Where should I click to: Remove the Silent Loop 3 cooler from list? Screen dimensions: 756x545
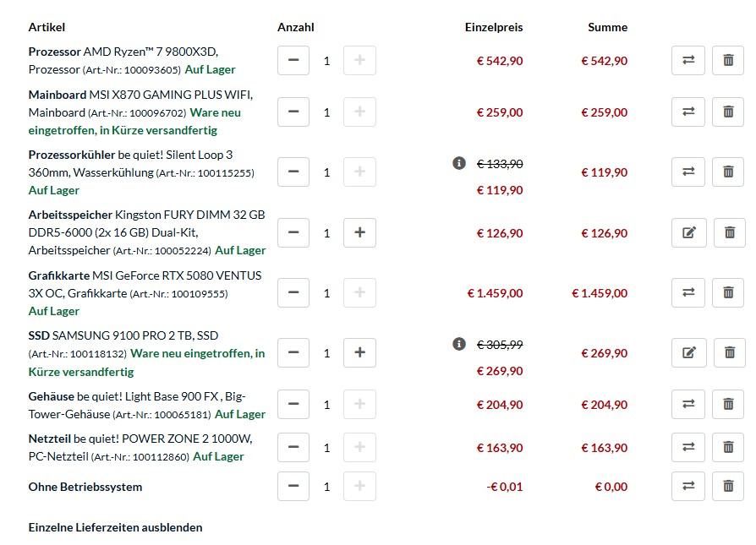[x=728, y=172]
